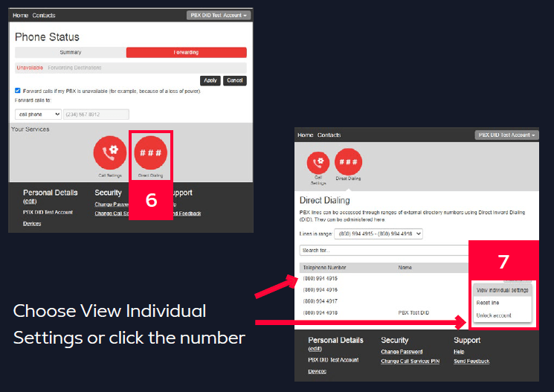554x392 pixels.
Task: Switch to the Summary tab
Action: (x=71, y=52)
